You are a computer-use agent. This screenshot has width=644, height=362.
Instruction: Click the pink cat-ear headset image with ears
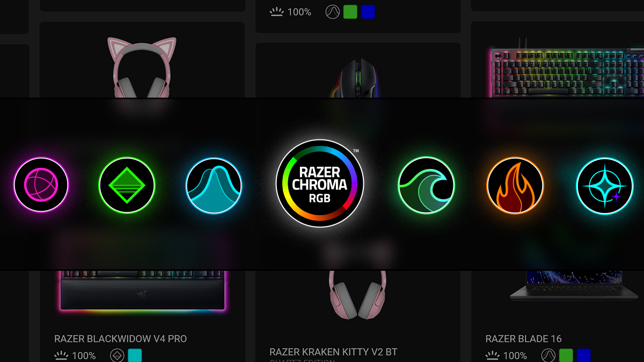(x=142, y=68)
